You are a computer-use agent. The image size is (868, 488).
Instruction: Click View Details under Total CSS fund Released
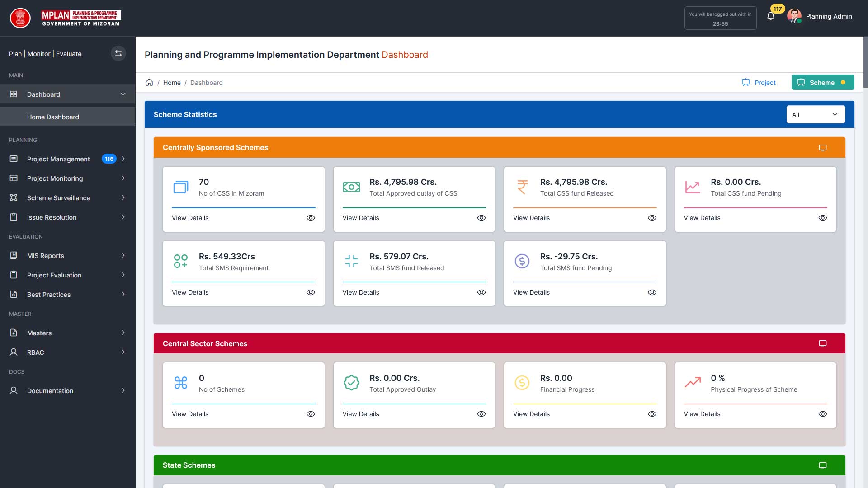tap(531, 218)
